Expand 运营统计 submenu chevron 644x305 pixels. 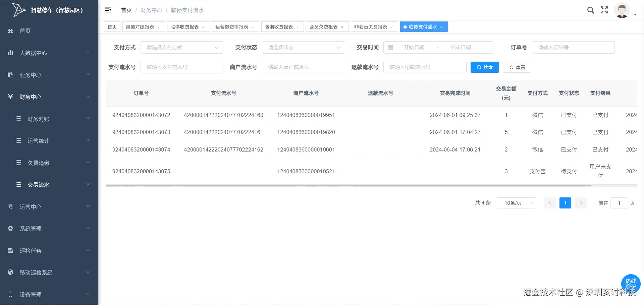[88, 140]
